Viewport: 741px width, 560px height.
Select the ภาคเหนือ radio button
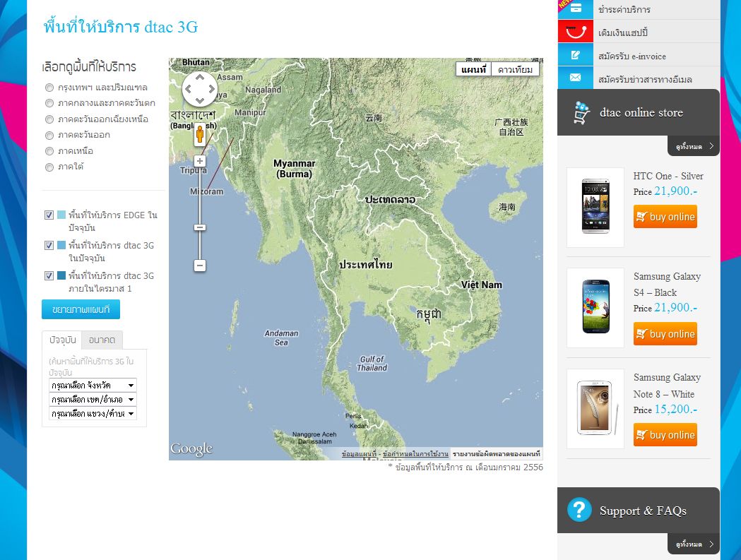49,151
